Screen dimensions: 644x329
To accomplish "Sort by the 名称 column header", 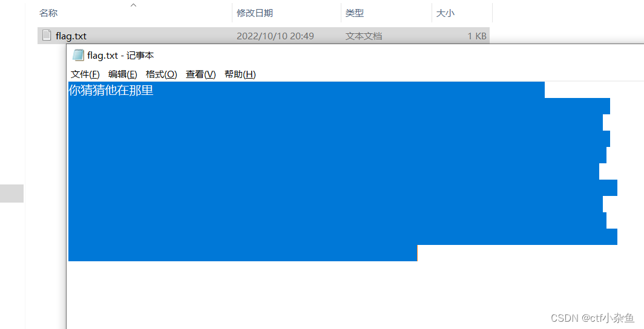I will pos(48,13).
